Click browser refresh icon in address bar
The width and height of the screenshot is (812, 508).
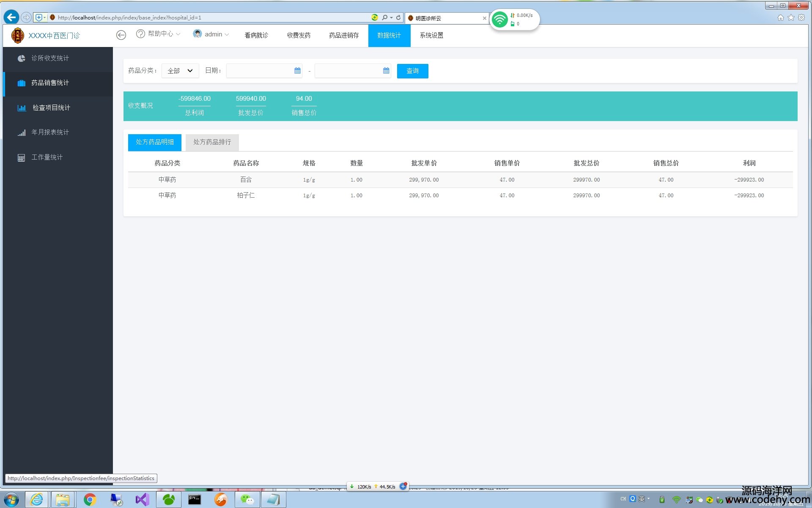[398, 17]
